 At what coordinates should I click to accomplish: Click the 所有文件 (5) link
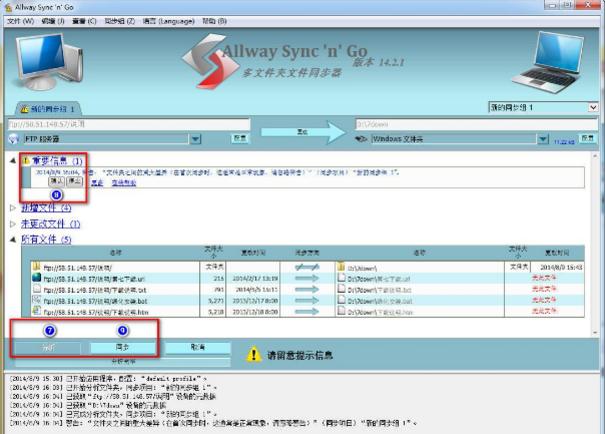point(46,239)
